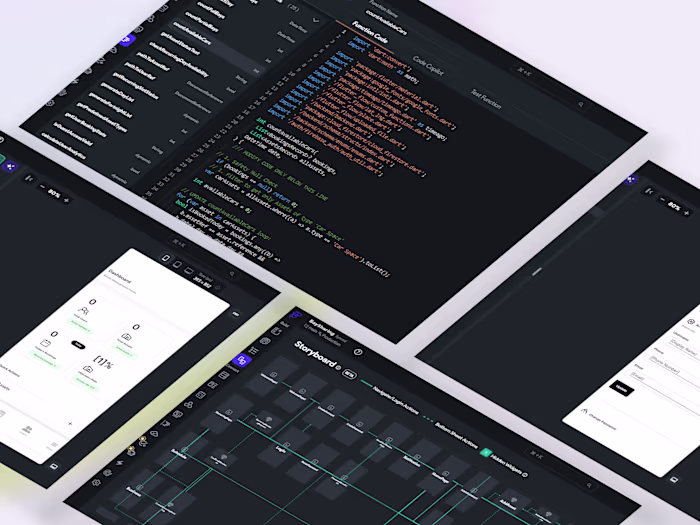Viewport: 700px width, 525px height.
Task: Select the tablet device preview icon
Action: (177, 265)
